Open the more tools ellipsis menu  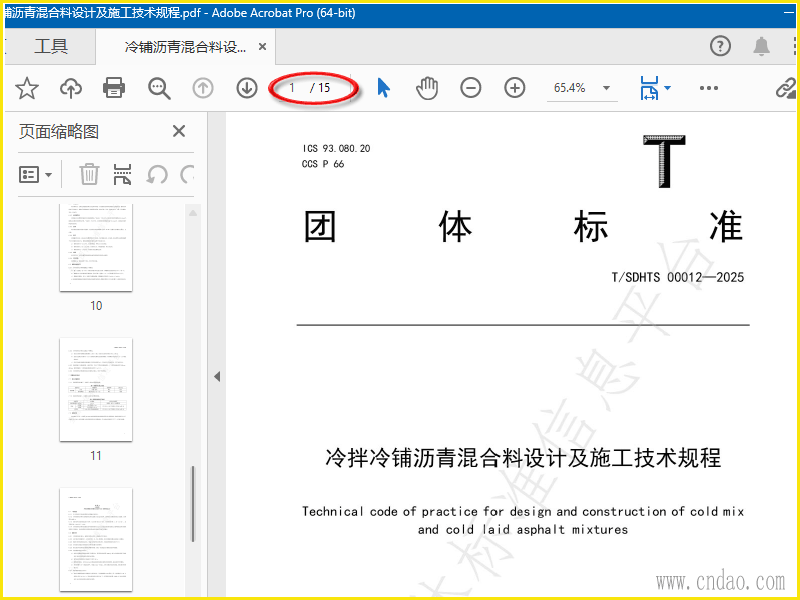[x=709, y=88]
